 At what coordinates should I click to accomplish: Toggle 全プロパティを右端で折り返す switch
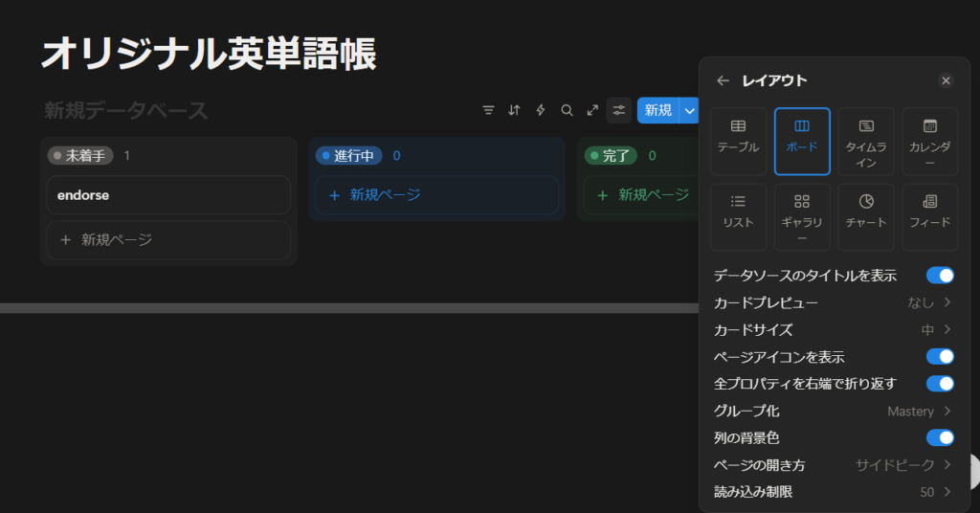click(x=940, y=384)
